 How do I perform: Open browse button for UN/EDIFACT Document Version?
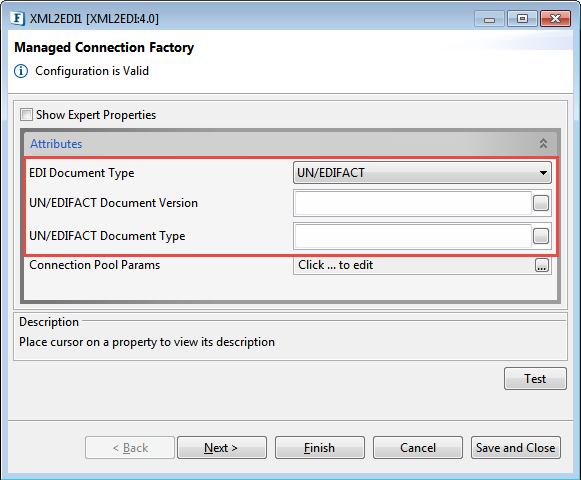(541, 203)
